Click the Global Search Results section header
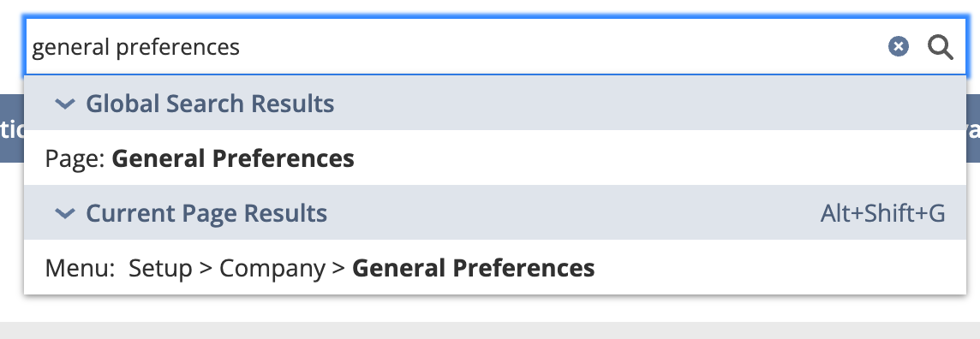Image resolution: width=980 pixels, height=339 pixels. pyautogui.click(x=495, y=103)
